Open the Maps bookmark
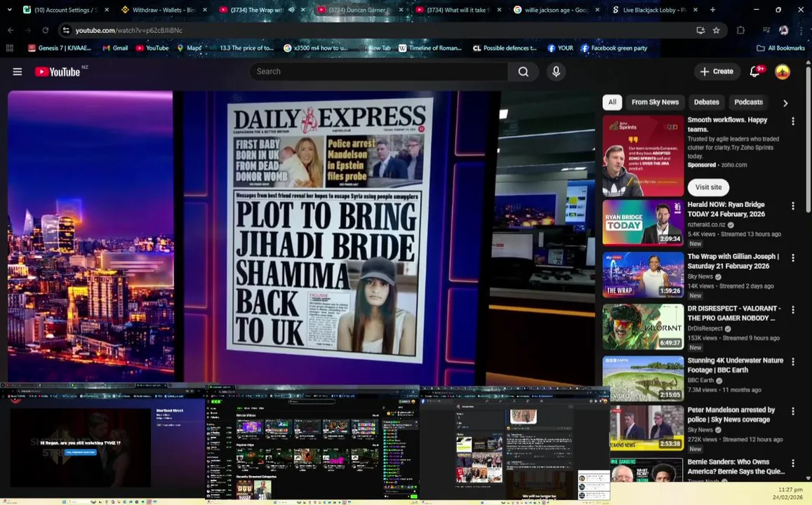This screenshot has height=505, width=812. coord(189,48)
